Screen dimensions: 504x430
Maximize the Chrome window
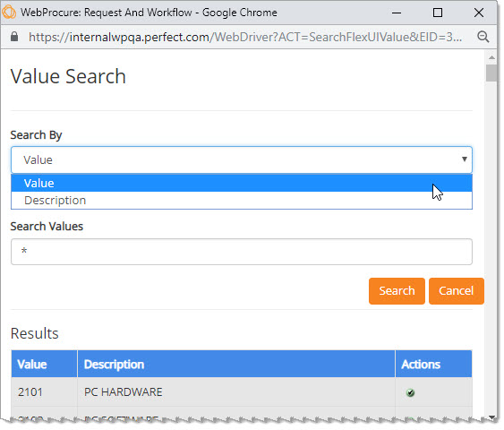pyautogui.click(x=438, y=13)
